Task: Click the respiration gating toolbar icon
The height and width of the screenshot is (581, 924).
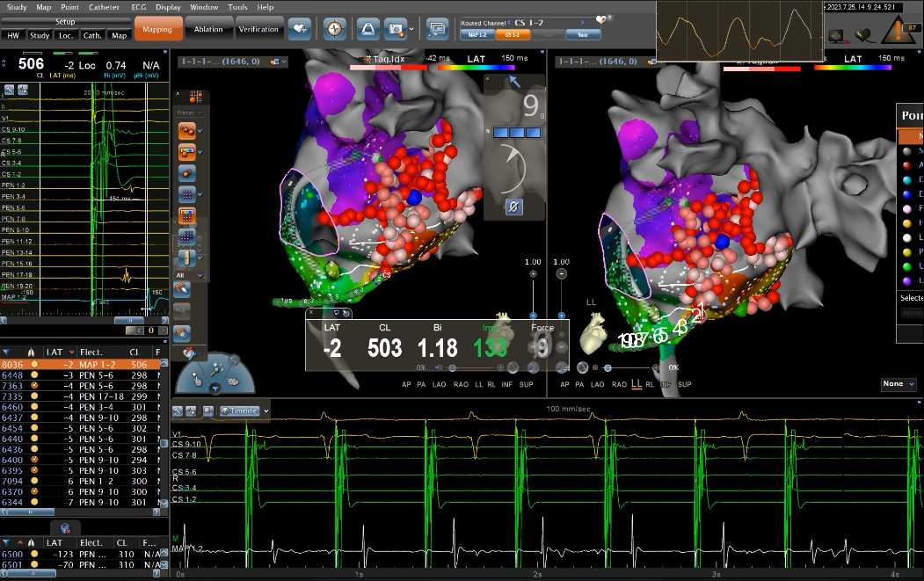Action: [x=367, y=29]
